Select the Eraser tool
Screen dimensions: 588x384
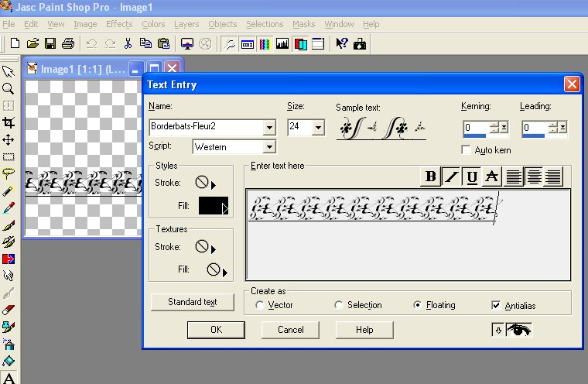(9, 310)
